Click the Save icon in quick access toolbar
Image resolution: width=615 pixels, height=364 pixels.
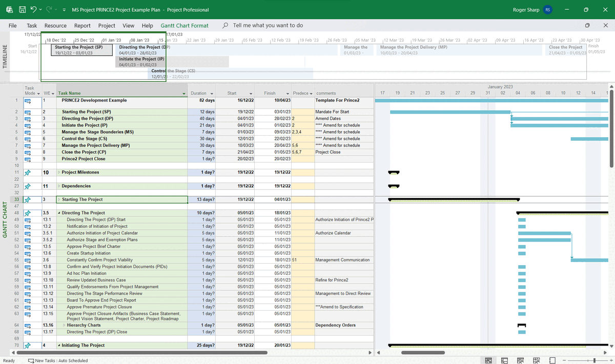click(22, 9)
